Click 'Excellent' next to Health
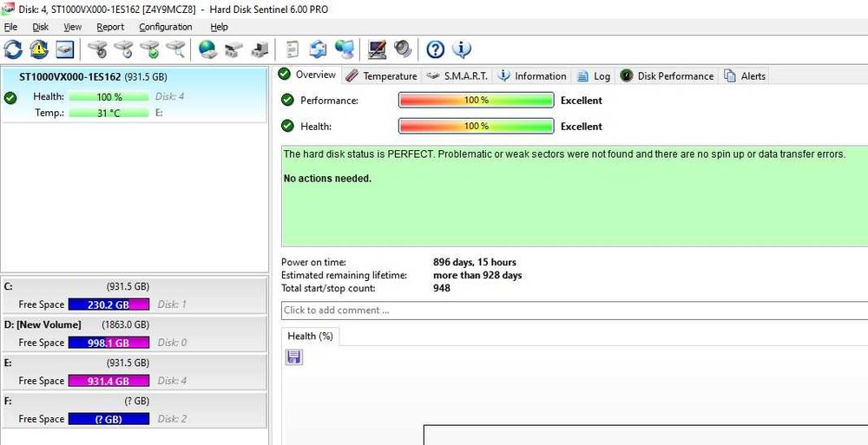The image size is (868, 445). tap(582, 126)
